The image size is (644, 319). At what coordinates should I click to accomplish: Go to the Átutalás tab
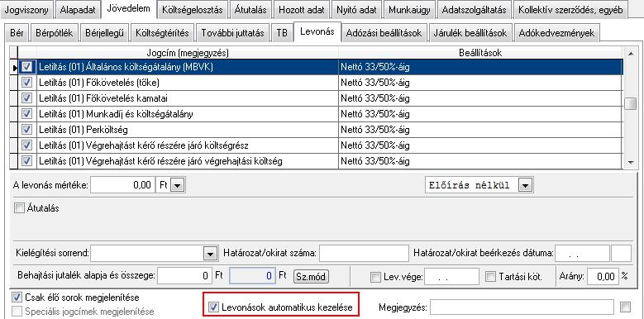pyautogui.click(x=250, y=9)
